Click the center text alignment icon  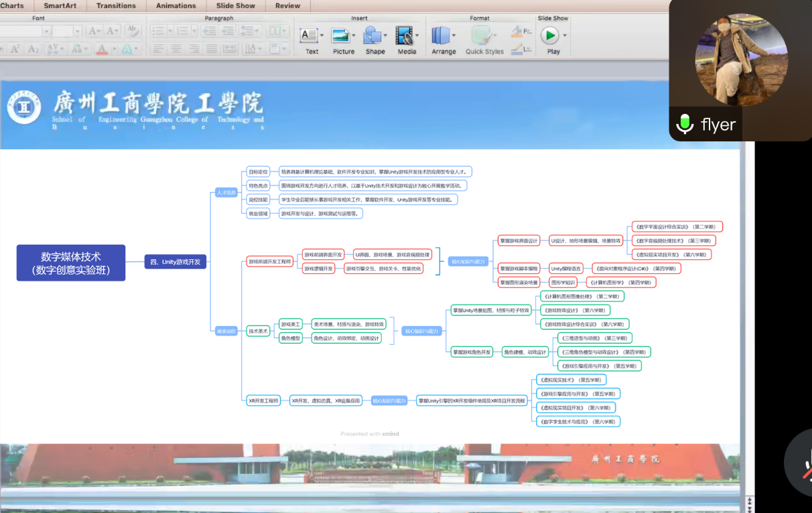(x=176, y=49)
